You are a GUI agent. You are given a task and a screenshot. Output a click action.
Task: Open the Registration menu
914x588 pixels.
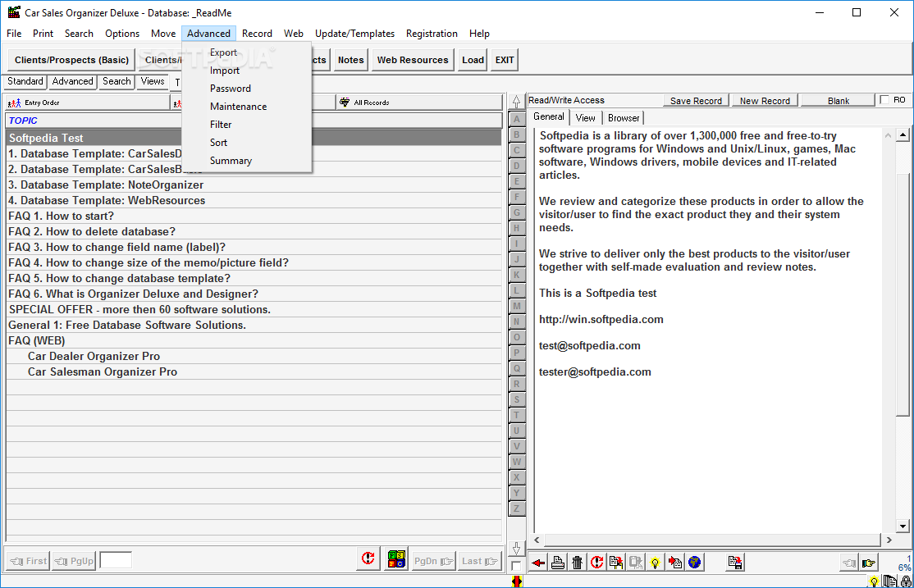(x=432, y=34)
